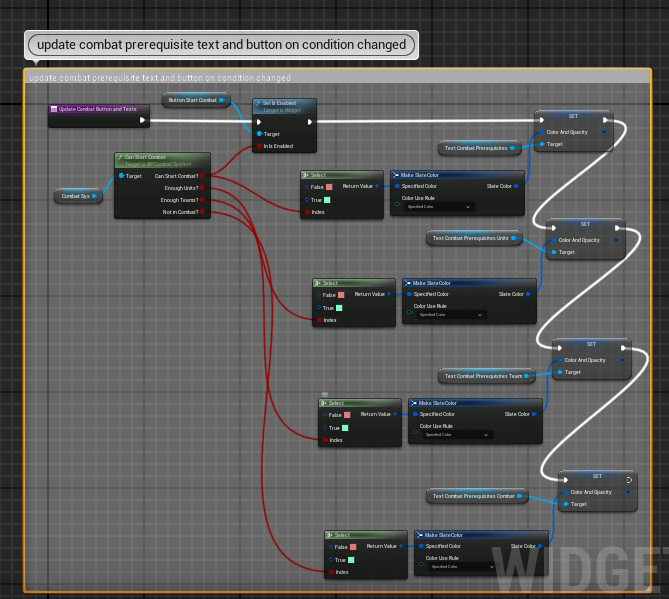Click the topmost Make SlateColor struct icon
Image resolution: width=669 pixels, height=599 pixels.
[396, 175]
